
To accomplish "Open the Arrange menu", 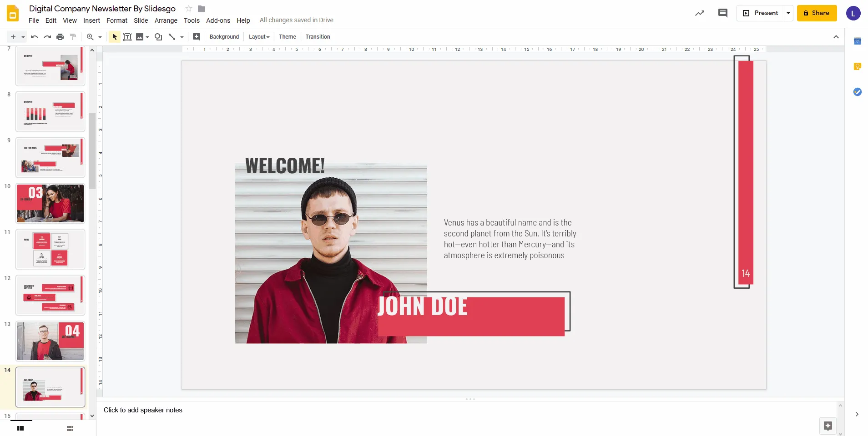I will (166, 20).
